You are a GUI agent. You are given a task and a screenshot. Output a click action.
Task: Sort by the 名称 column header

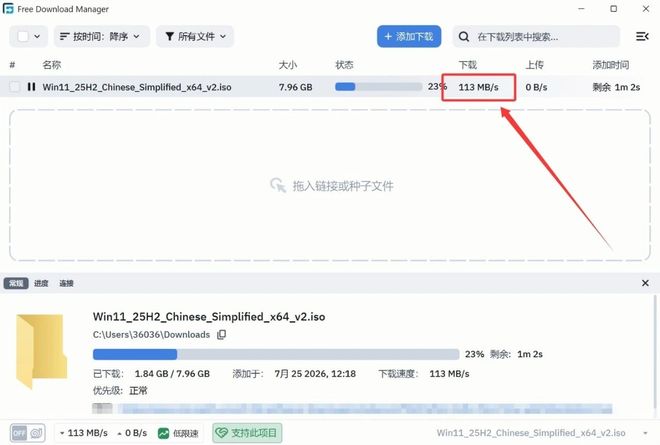[52, 65]
